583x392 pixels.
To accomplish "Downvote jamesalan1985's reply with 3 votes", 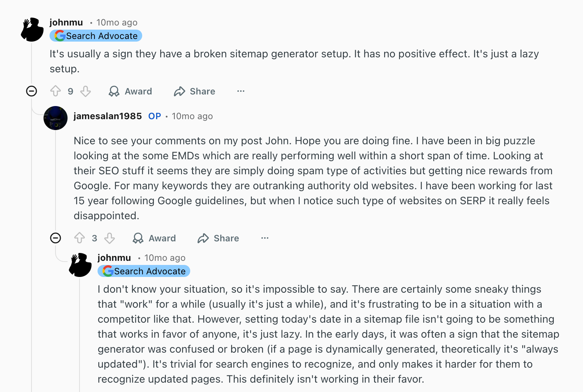I will [110, 238].
